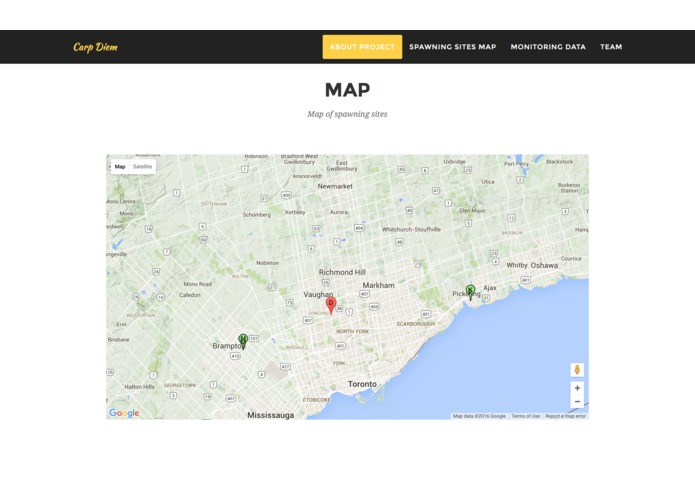Screen dimensions: 695x494
Task: Open the Terms of Use link
Action: click(x=525, y=416)
